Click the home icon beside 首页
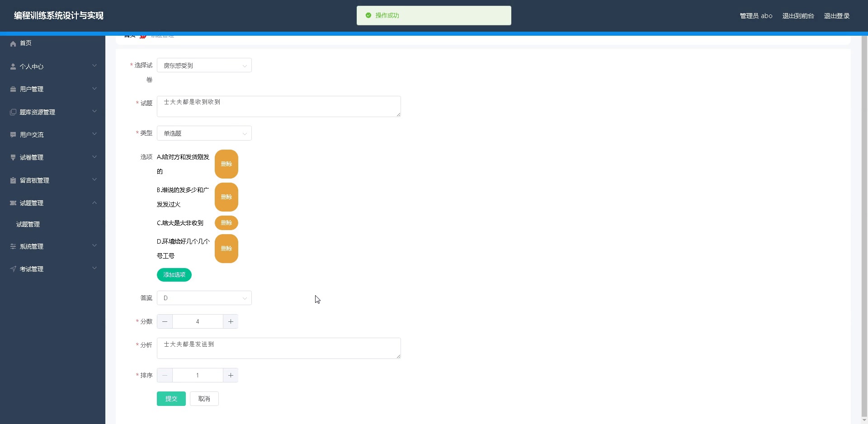The width and height of the screenshot is (868, 424). click(13, 43)
